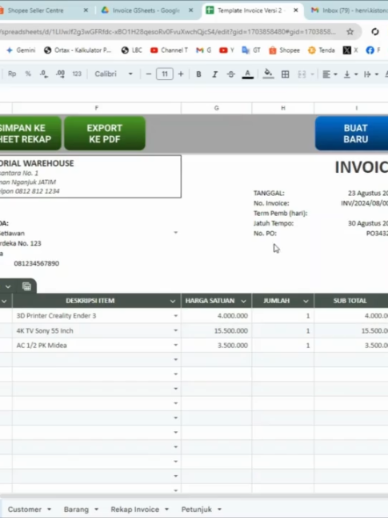
Task: Open the Shopee bookmark
Action: click(x=284, y=50)
